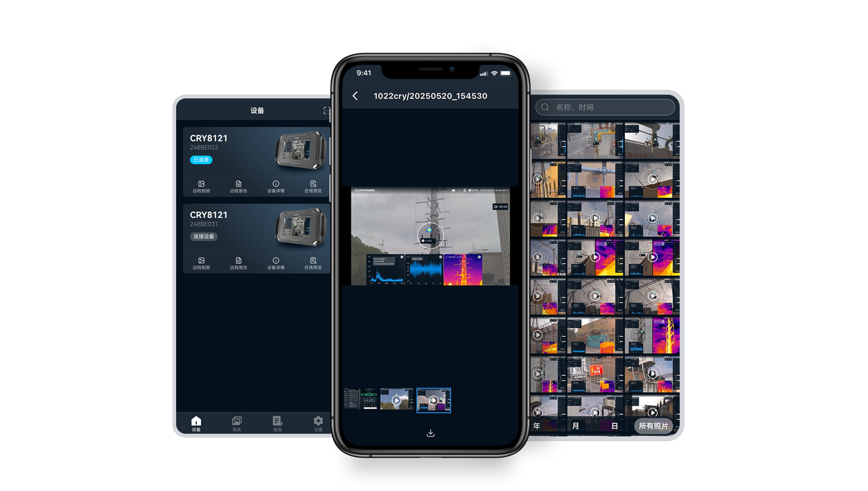868x491 pixels.
Task: Open 远程相册 for device 248BE031
Action: pos(201,263)
